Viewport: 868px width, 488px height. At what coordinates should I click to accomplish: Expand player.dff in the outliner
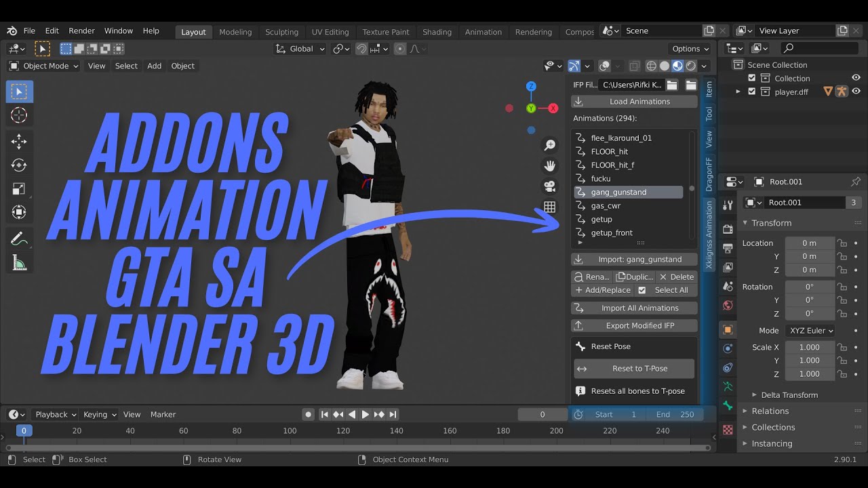click(x=738, y=91)
